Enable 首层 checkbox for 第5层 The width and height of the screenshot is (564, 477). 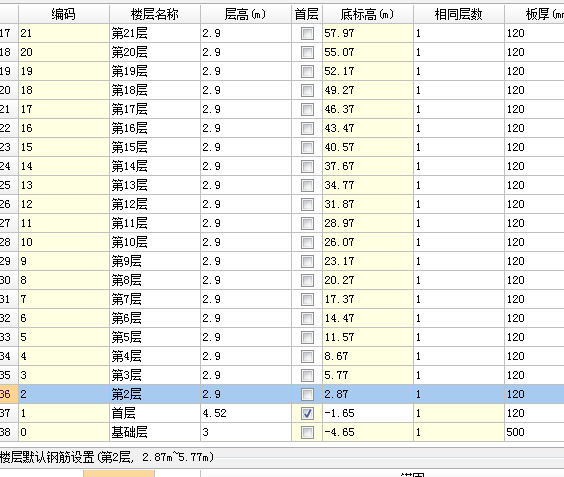(307, 337)
